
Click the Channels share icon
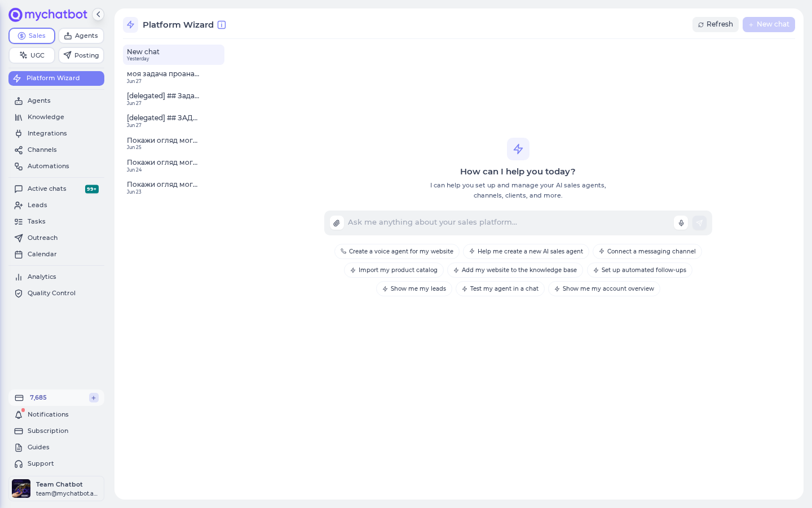click(x=19, y=150)
